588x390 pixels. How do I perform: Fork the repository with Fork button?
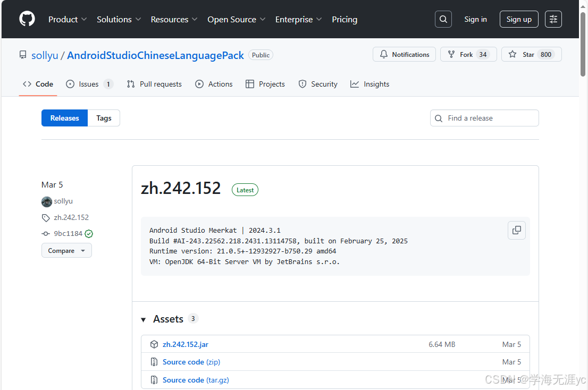468,54
